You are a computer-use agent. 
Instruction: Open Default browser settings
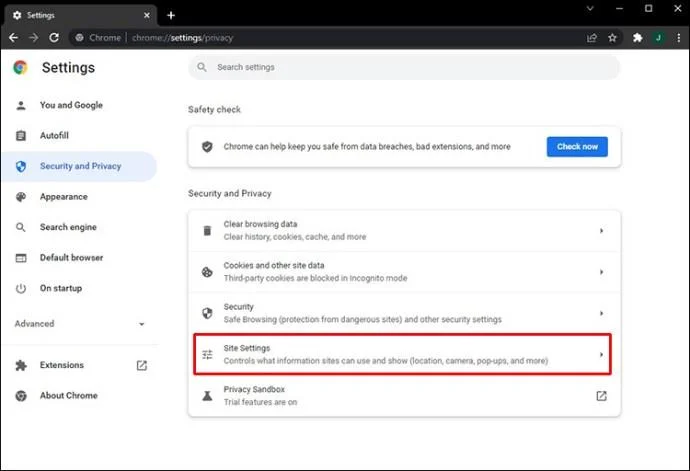point(79,258)
